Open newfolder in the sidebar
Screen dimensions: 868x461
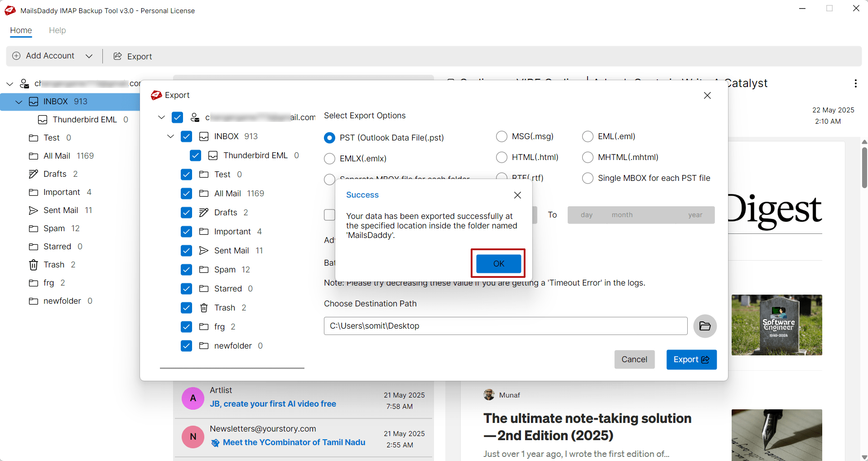click(x=60, y=301)
